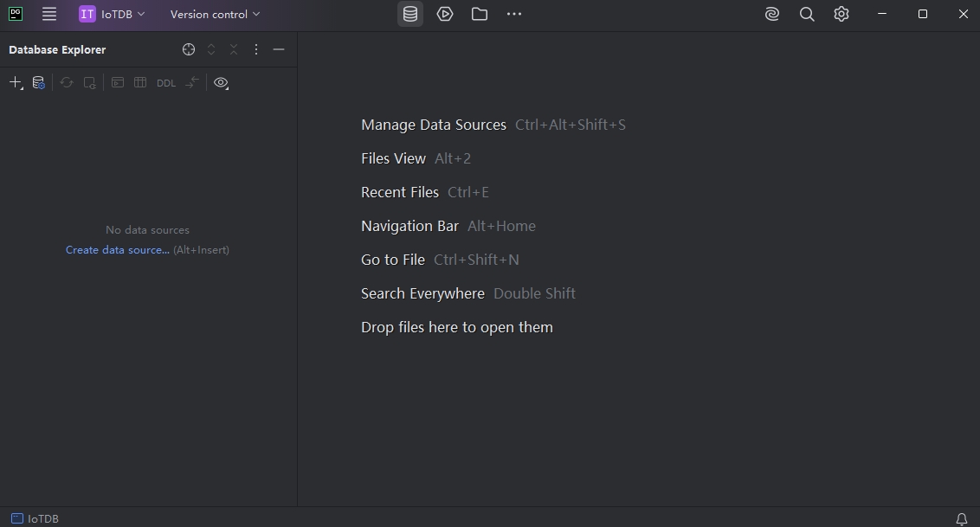Expand the New (plus) dropdown
Screen dimensions: 980x527
point(16,83)
